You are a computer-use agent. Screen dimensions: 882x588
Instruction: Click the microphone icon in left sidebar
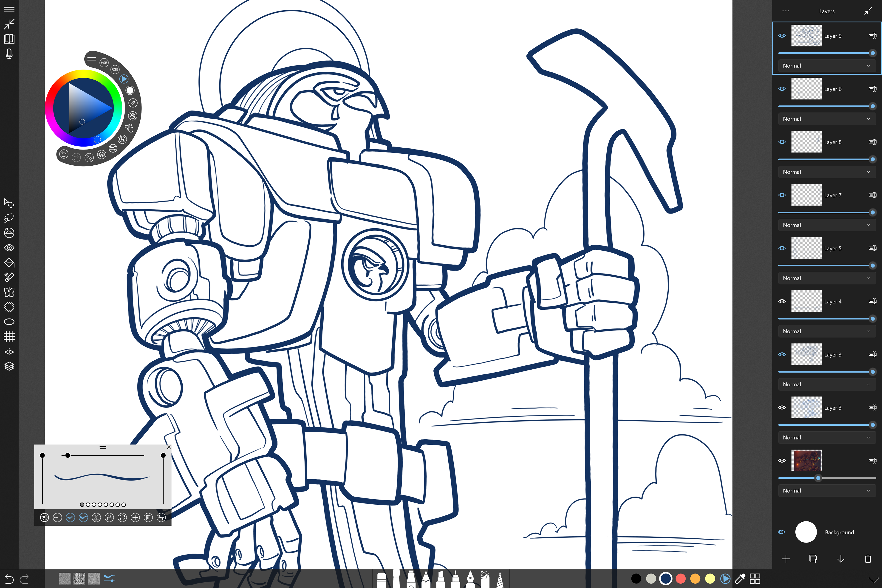9,54
